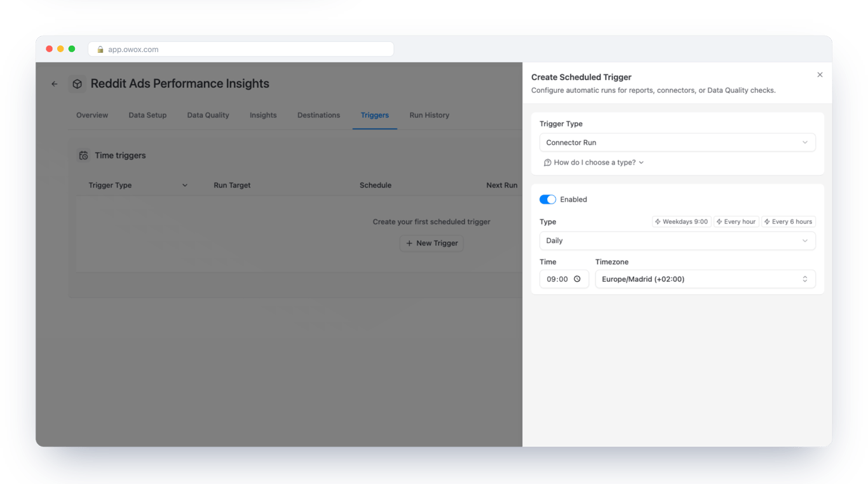Switch to the Insights tab
868x484 pixels.
(263, 115)
